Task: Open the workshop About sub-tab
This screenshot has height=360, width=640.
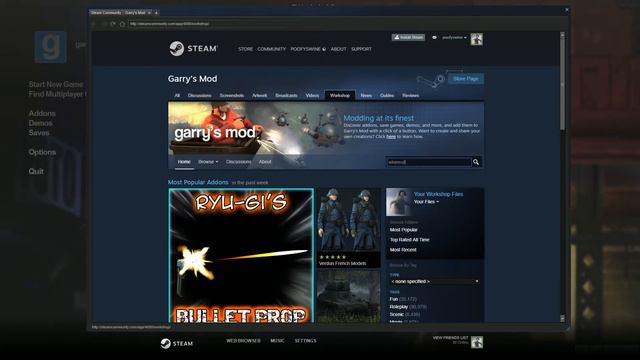Action: (265, 162)
